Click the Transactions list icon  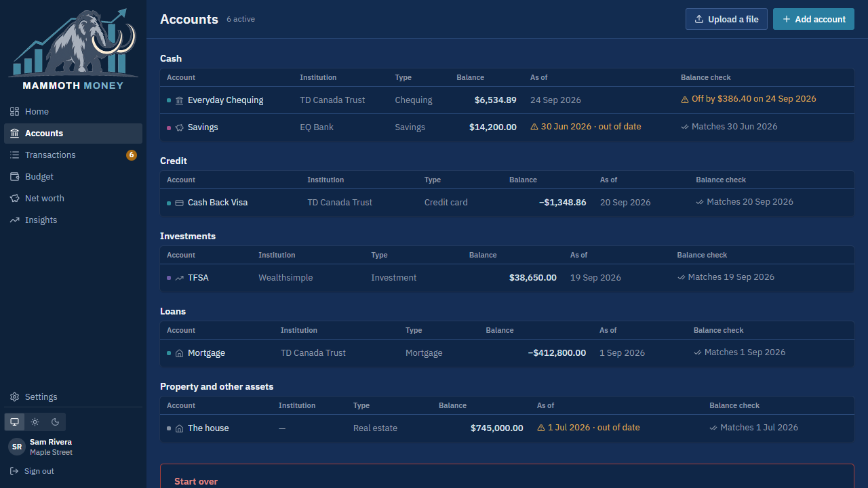14,155
